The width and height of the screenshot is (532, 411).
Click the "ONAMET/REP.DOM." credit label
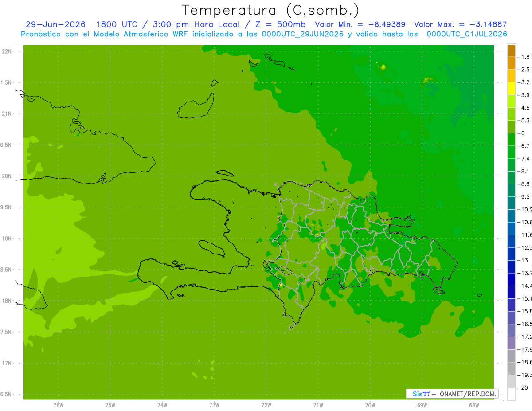[467, 394]
